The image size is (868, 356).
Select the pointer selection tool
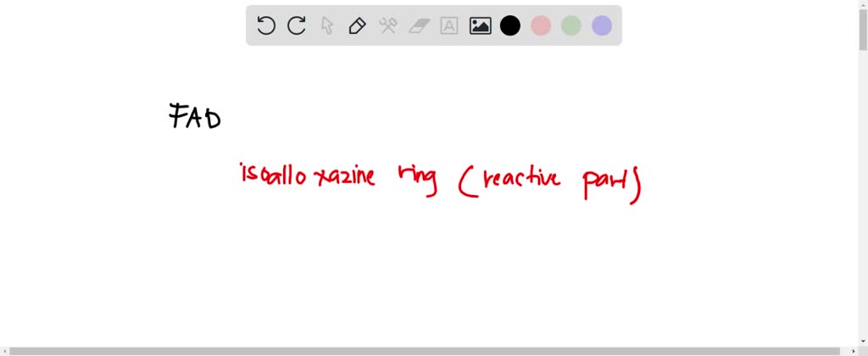point(327,25)
